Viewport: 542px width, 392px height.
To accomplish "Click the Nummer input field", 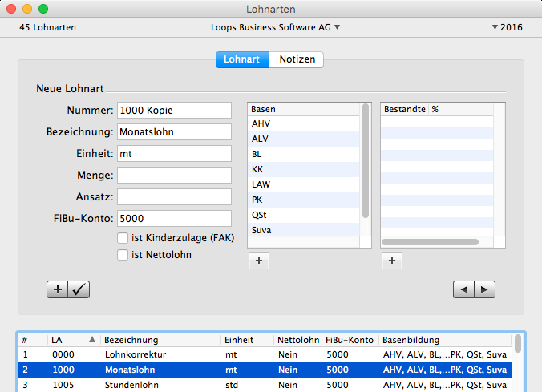I will (x=173, y=110).
